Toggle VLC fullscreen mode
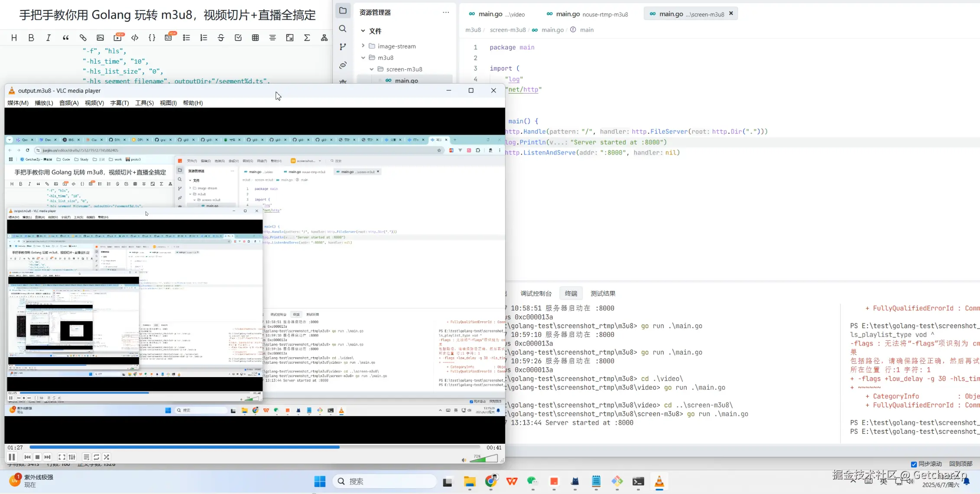 tap(62, 457)
